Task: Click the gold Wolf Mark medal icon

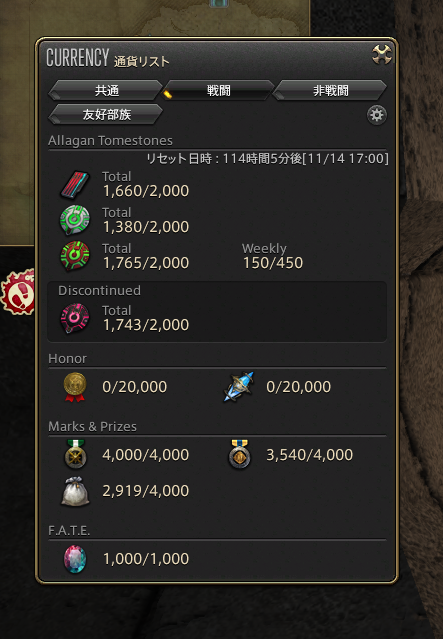Action: [75, 387]
